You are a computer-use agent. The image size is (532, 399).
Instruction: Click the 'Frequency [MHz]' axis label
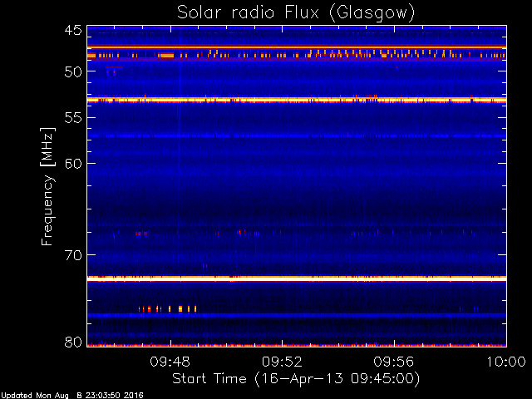pyautogui.click(x=47, y=186)
